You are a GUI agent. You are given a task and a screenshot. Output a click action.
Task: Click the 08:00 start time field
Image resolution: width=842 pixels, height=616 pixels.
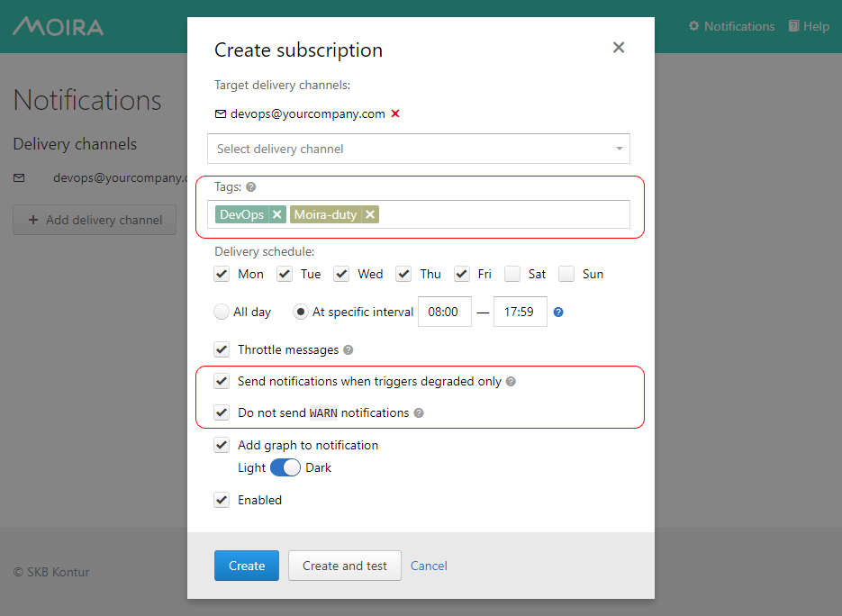pyautogui.click(x=444, y=313)
